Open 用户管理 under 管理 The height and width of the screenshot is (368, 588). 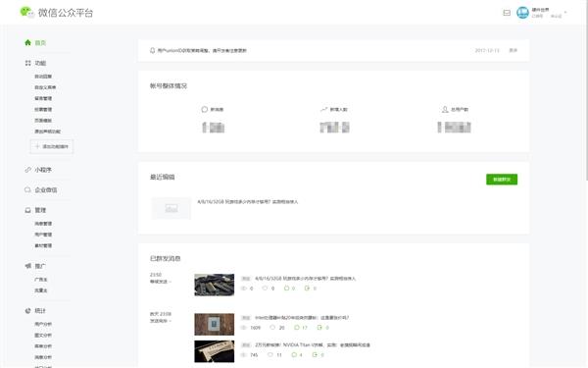coord(43,235)
